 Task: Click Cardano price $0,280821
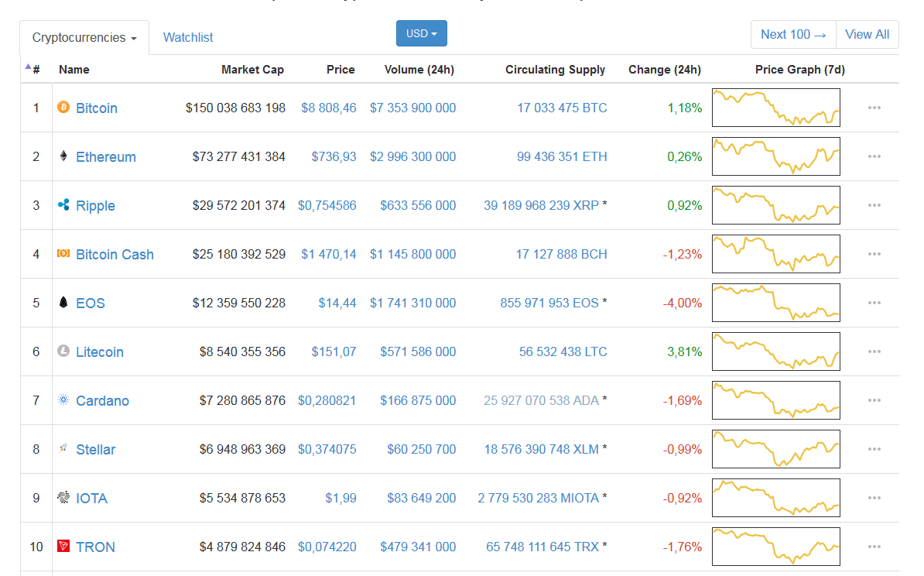(327, 400)
